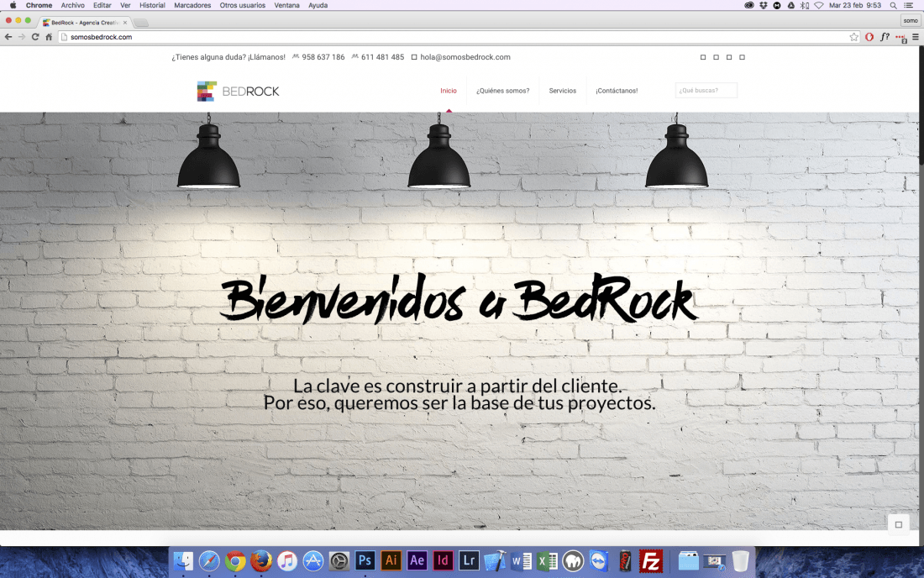
Task: Open Microsoft Word from the dock
Action: [x=521, y=561]
